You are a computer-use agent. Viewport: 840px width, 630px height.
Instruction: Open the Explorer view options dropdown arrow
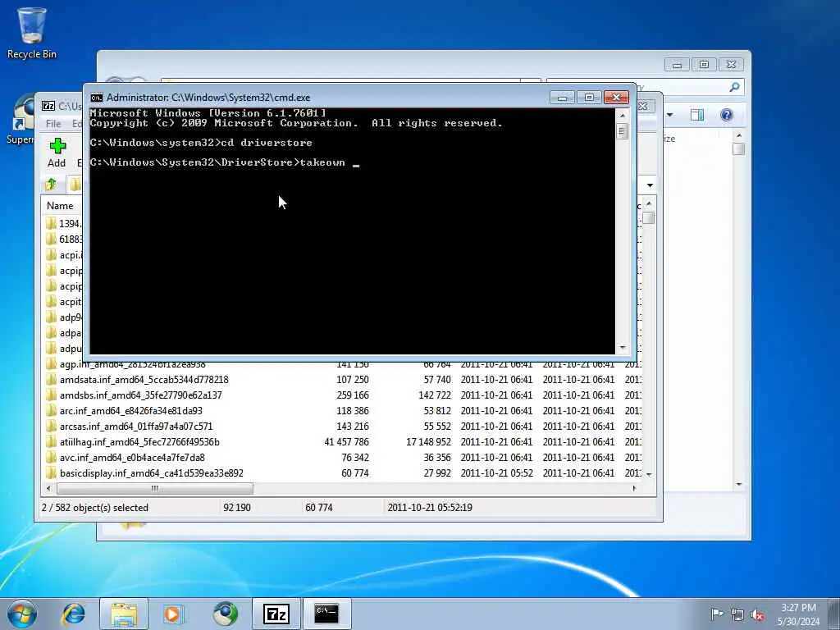pyautogui.click(x=669, y=115)
